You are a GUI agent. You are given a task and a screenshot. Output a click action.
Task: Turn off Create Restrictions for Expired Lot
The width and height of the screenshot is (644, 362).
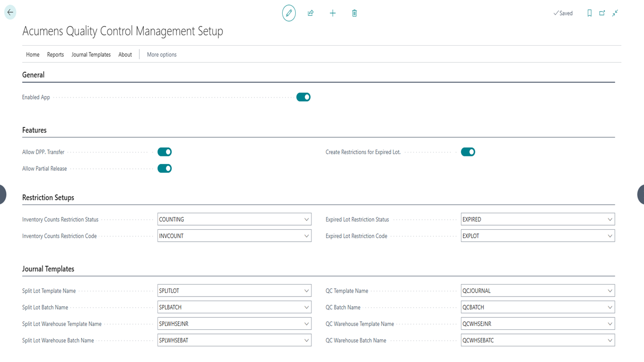point(468,152)
